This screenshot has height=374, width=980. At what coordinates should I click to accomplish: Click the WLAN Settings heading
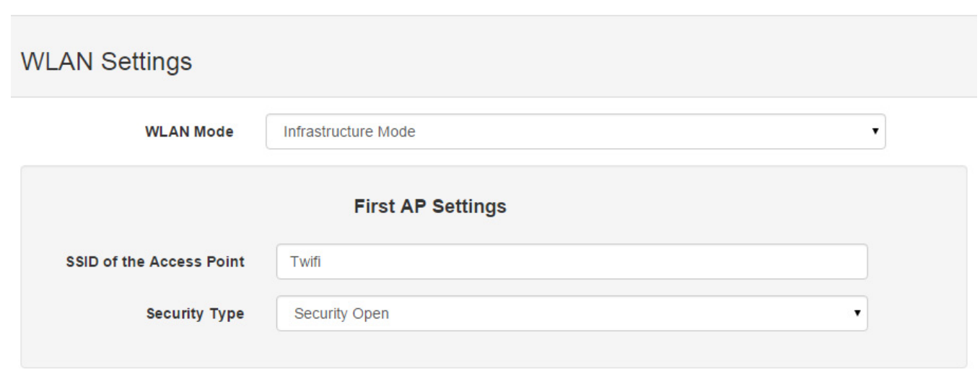point(107,61)
